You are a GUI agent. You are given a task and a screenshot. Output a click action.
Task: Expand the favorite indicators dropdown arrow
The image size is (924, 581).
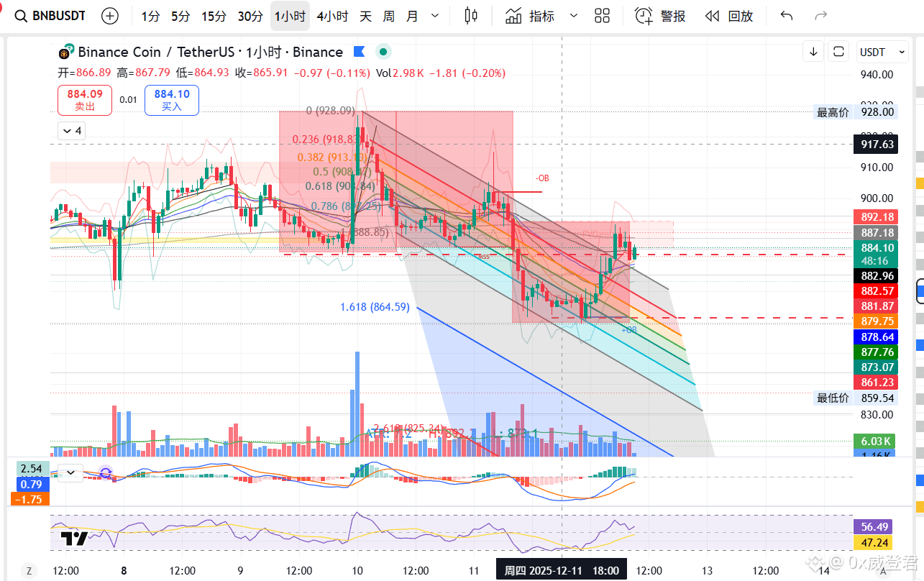click(573, 16)
